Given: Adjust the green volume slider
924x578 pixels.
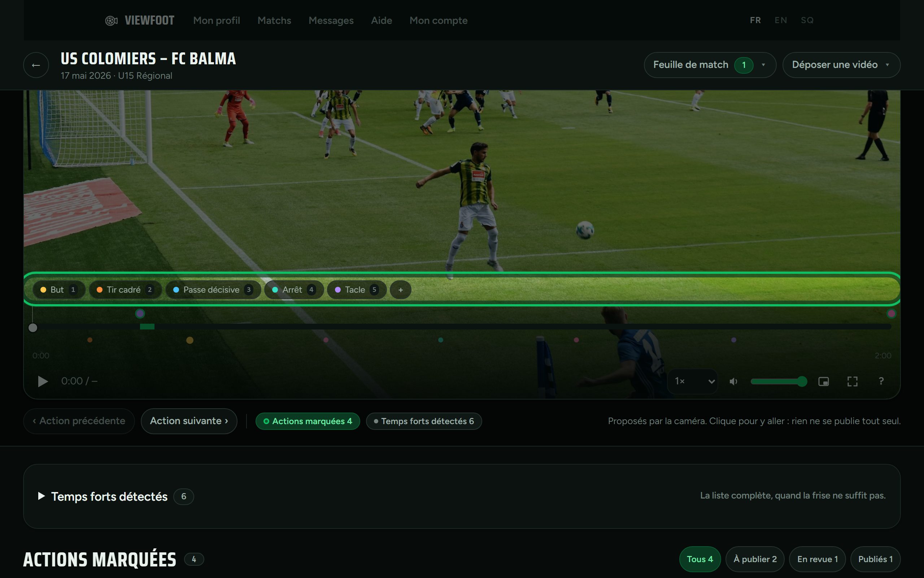Looking at the screenshot, I should coord(779,381).
